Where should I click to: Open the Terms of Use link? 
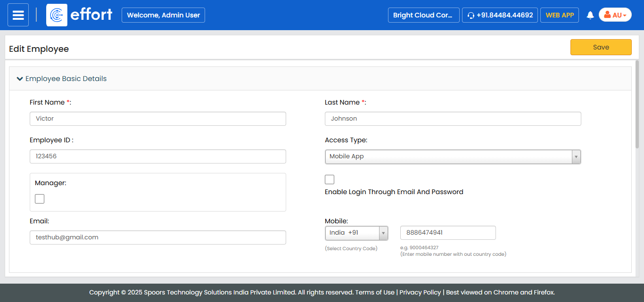tap(375, 292)
